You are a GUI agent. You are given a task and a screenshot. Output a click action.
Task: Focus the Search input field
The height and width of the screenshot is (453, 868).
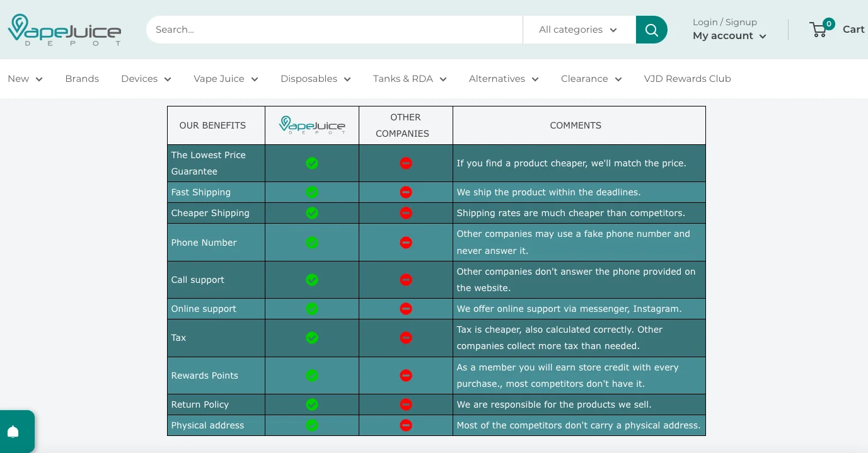tap(334, 30)
